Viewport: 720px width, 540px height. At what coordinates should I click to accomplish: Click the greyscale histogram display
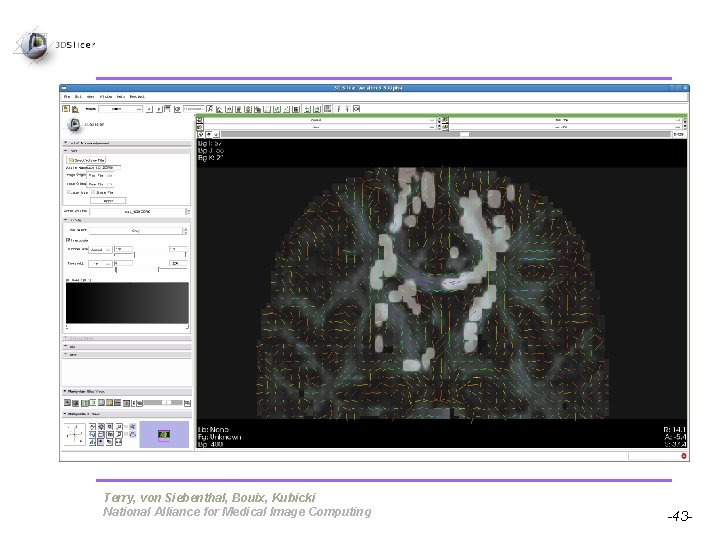[x=127, y=303]
